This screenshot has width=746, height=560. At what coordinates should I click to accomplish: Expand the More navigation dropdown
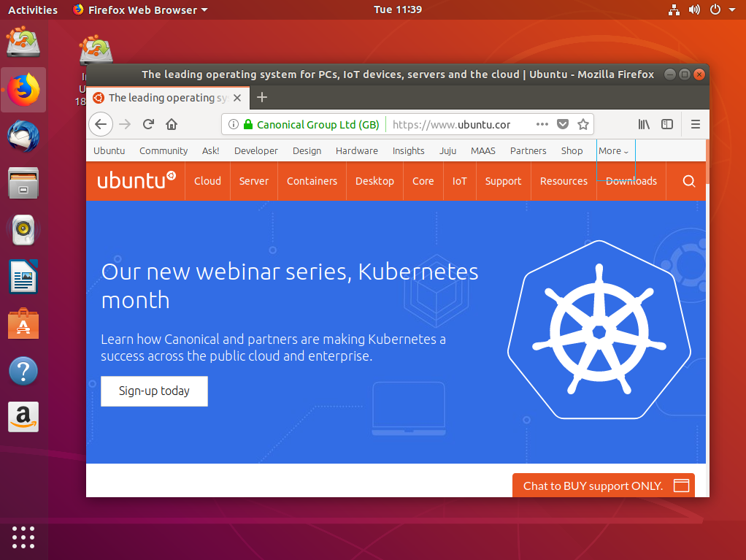tap(613, 150)
